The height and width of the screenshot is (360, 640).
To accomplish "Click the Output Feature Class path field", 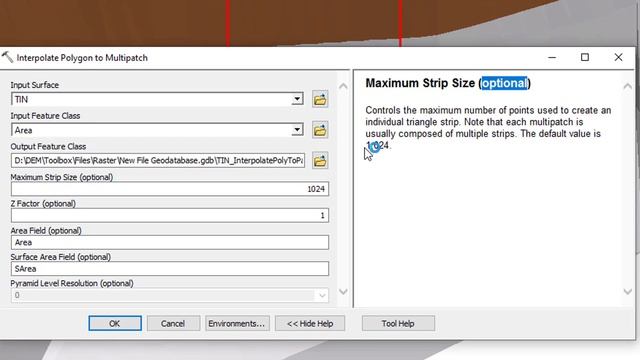I will [158, 160].
